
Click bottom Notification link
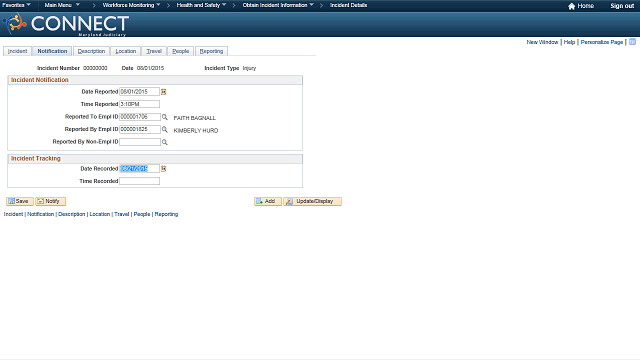point(40,214)
